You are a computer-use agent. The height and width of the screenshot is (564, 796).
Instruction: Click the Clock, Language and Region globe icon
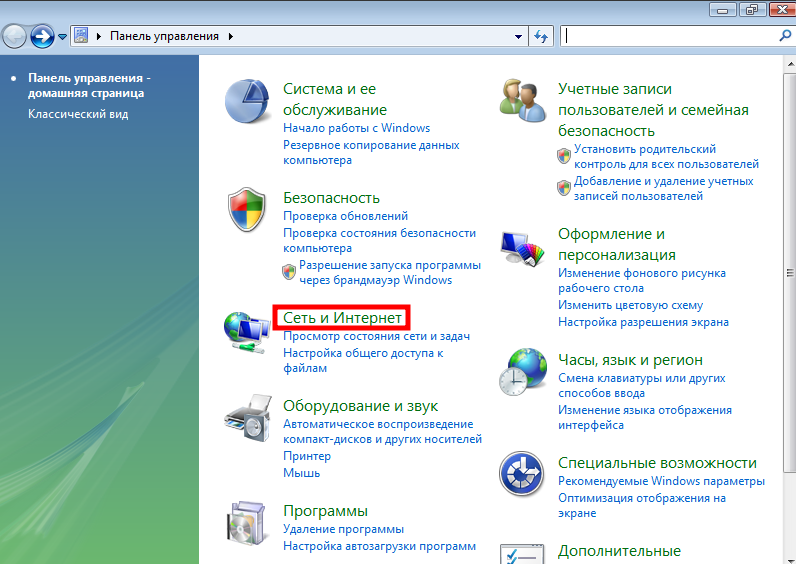click(x=523, y=372)
